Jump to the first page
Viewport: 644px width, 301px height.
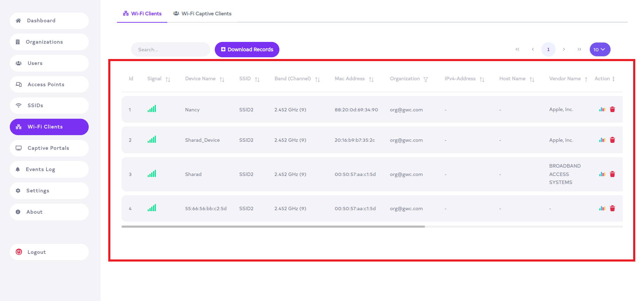pyautogui.click(x=517, y=50)
